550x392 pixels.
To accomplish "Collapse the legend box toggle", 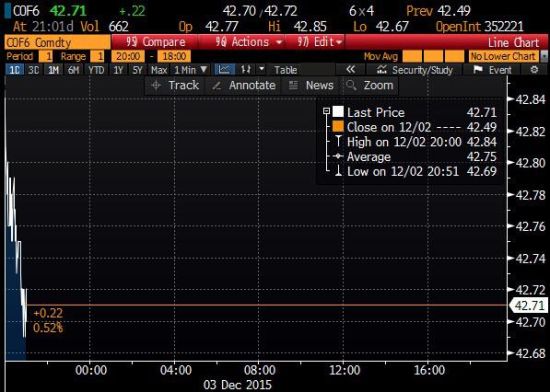I will click(326, 111).
